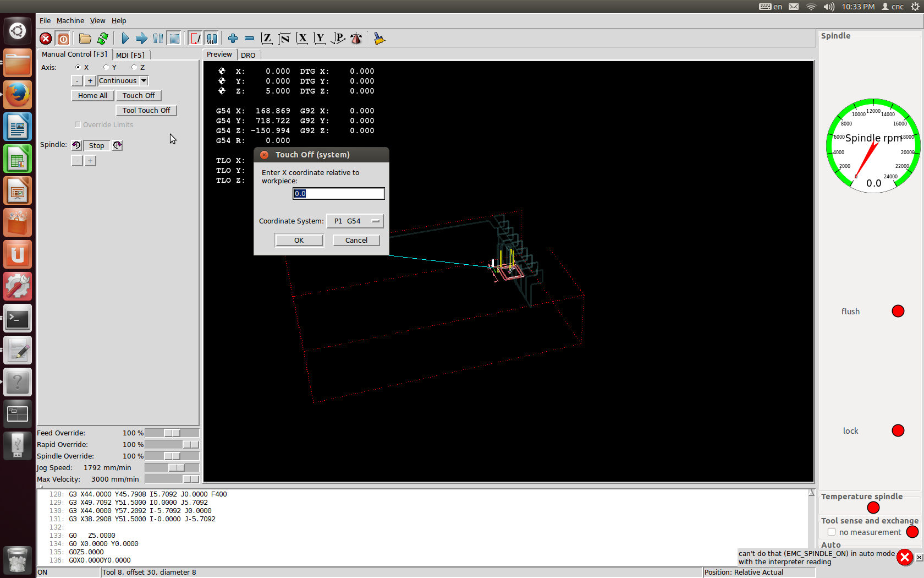Open a G-code file with folder icon

pos(85,39)
